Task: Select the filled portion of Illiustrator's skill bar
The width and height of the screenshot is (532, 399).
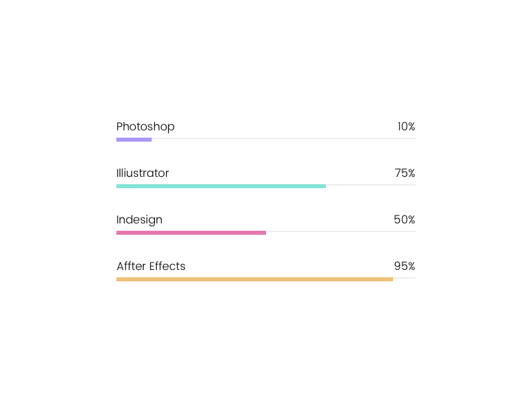Action: coord(221,186)
